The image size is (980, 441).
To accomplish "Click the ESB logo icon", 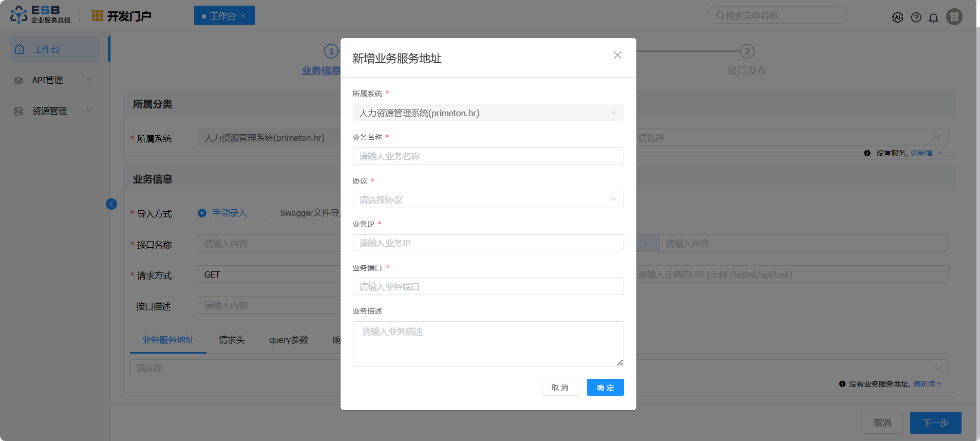I will [19, 15].
